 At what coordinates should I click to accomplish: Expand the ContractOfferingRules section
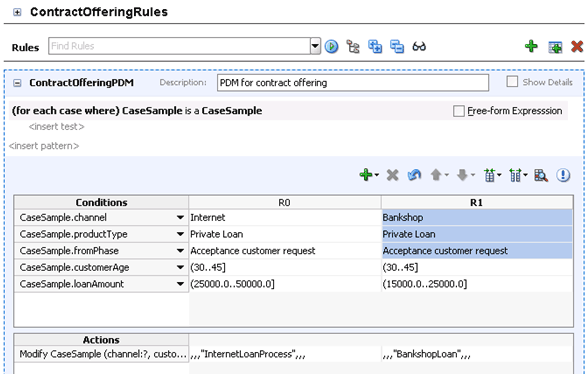(17, 12)
